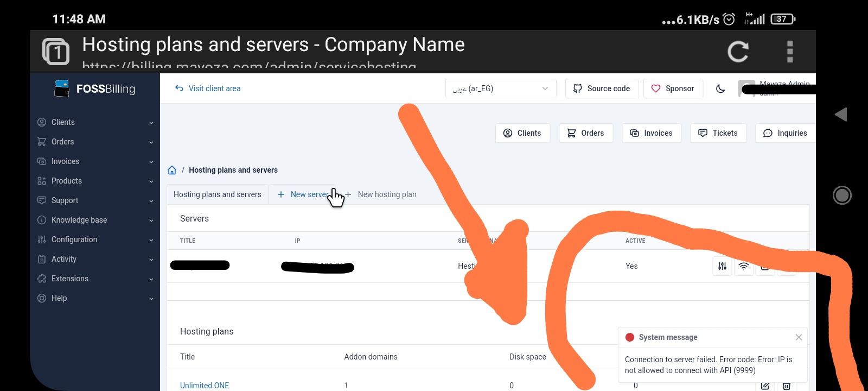Expand the Activity sidebar menu
Viewport: 868px width, 391px height.
tap(95, 259)
